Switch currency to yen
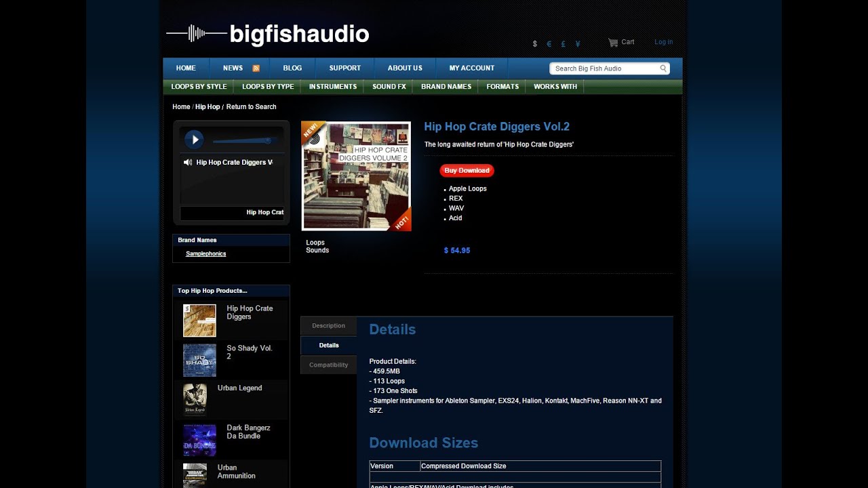Viewport: 868px width, 488px height. tap(578, 44)
